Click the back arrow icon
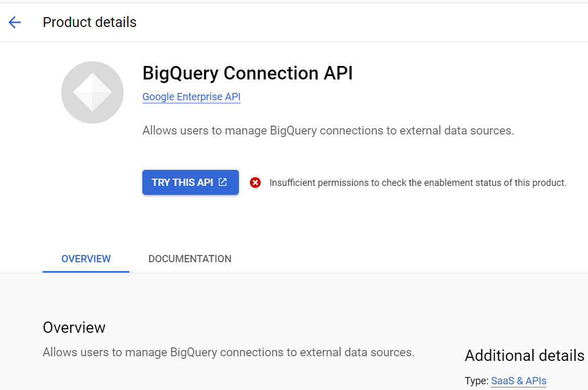Screen dimensions: 588x390 15,22
